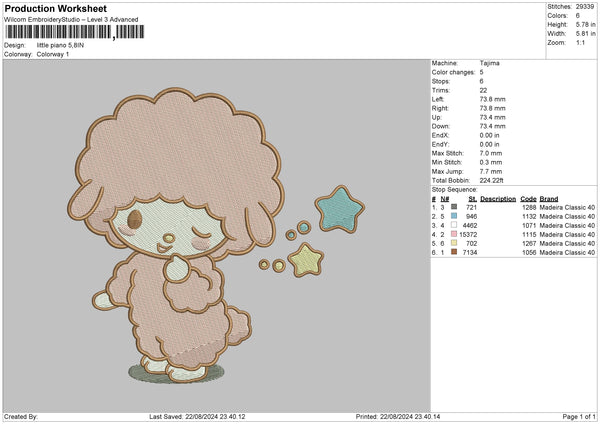
Task: Click the brown color swatch for thread 1056
Action: [454, 252]
